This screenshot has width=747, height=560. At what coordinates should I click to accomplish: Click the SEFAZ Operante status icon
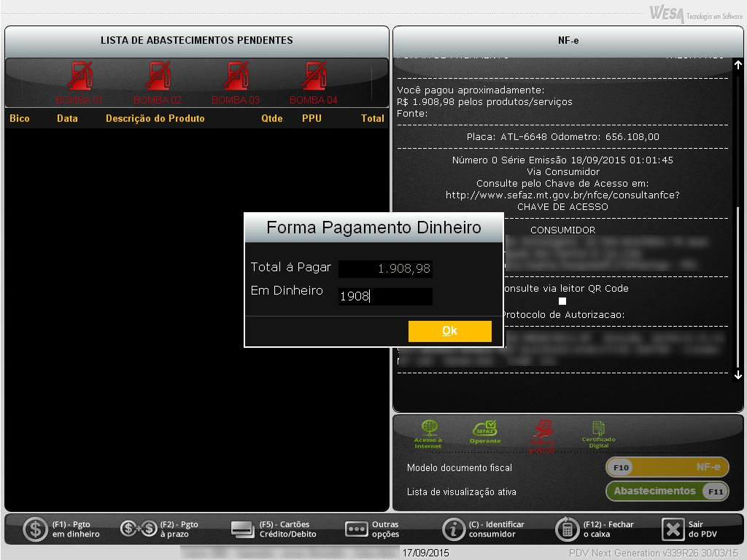(x=485, y=432)
